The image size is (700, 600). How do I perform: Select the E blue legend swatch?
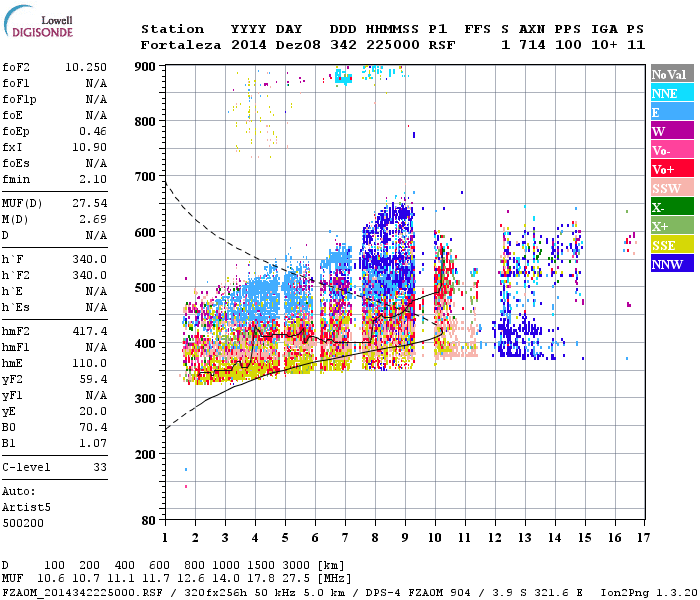tap(672, 112)
